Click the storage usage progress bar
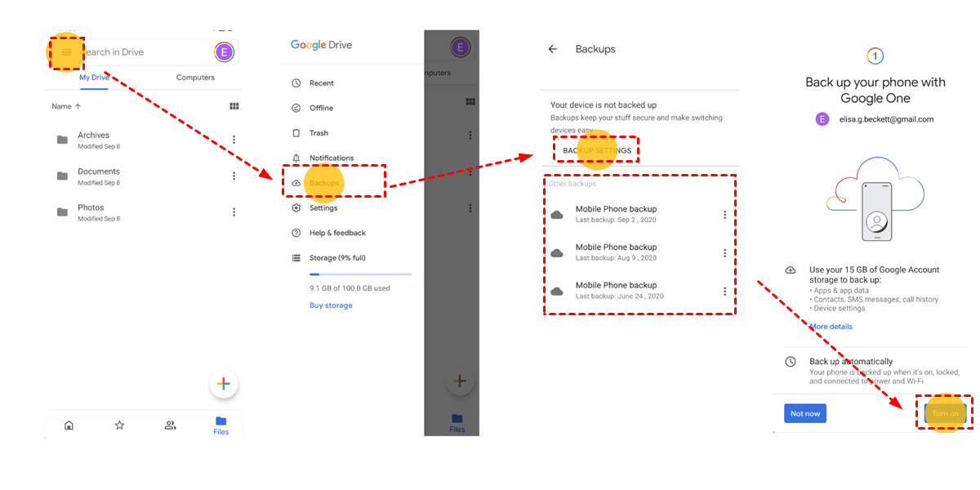Screen dimensions: 980x490 pyautogui.click(x=360, y=274)
